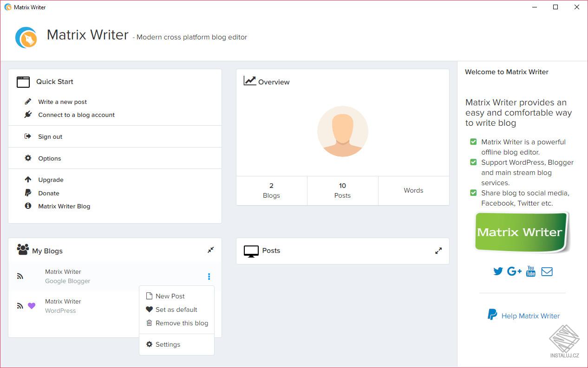
Task: Close the Matrix Writer window
Action: coord(577,7)
